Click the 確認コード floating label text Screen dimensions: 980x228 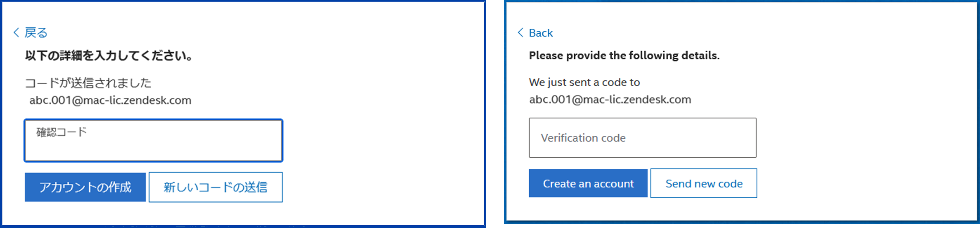click(x=62, y=132)
